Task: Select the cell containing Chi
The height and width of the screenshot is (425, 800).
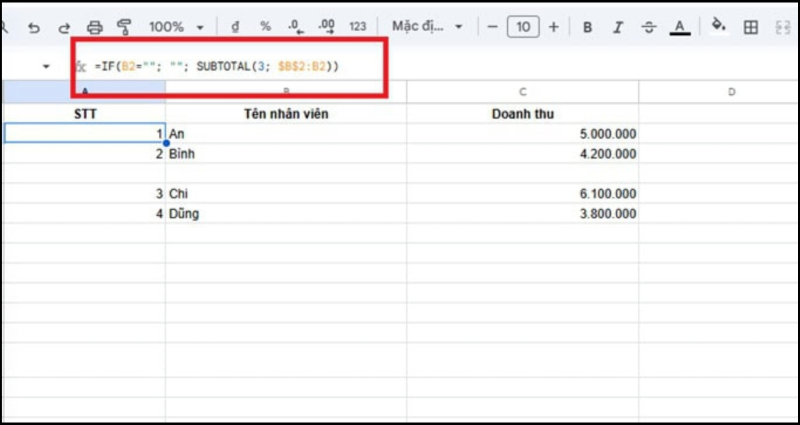Action: 286,193
